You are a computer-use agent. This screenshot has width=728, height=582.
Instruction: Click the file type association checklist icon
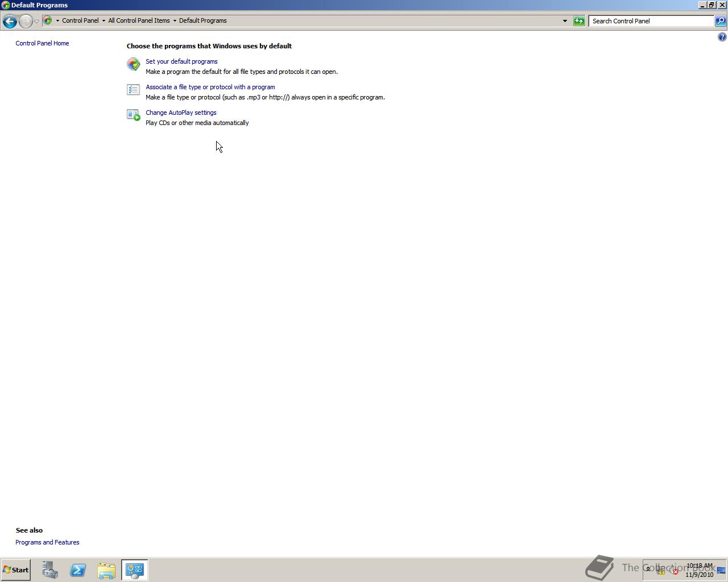pyautogui.click(x=133, y=90)
